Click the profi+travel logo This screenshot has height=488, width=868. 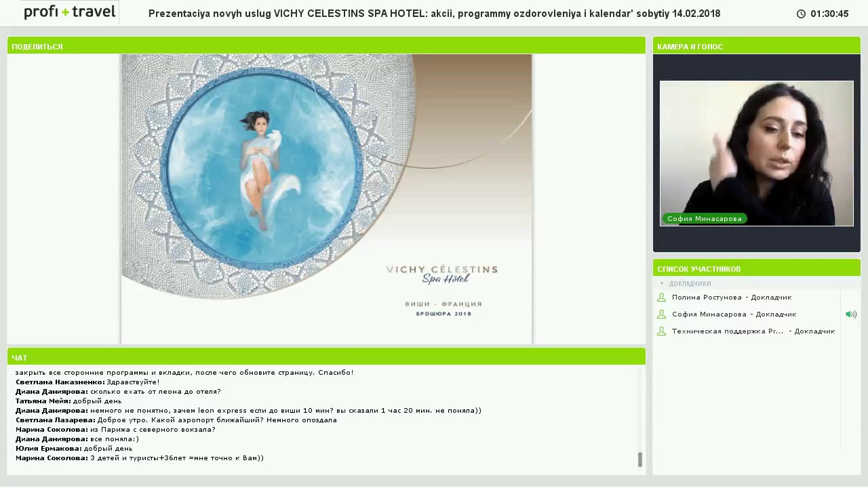click(70, 12)
